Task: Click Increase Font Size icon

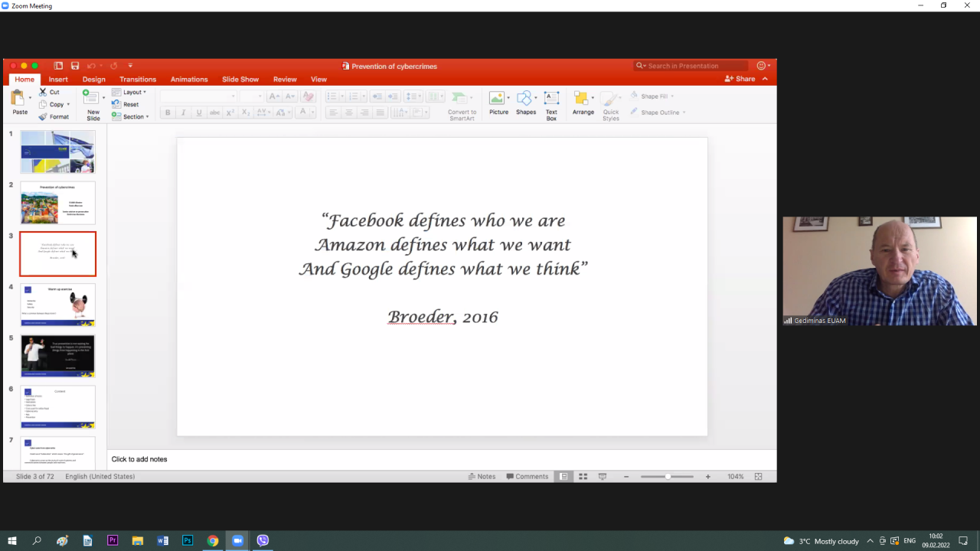Action: [x=273, y=96]
